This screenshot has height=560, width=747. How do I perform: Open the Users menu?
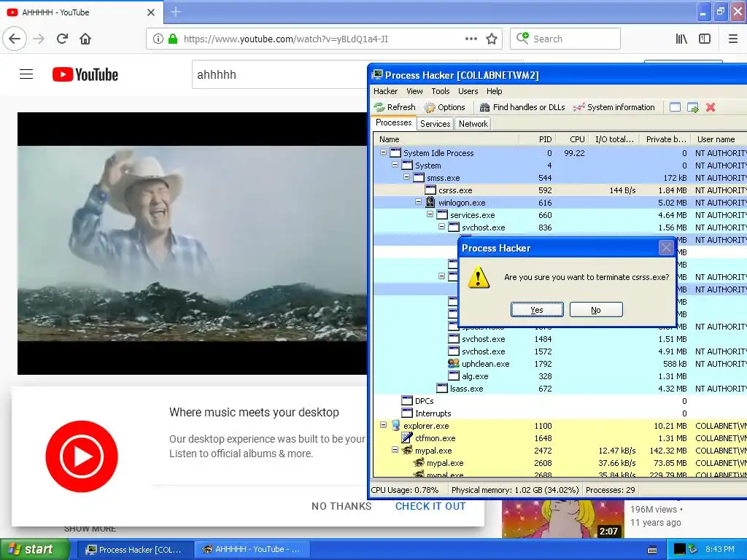point(468,91)
